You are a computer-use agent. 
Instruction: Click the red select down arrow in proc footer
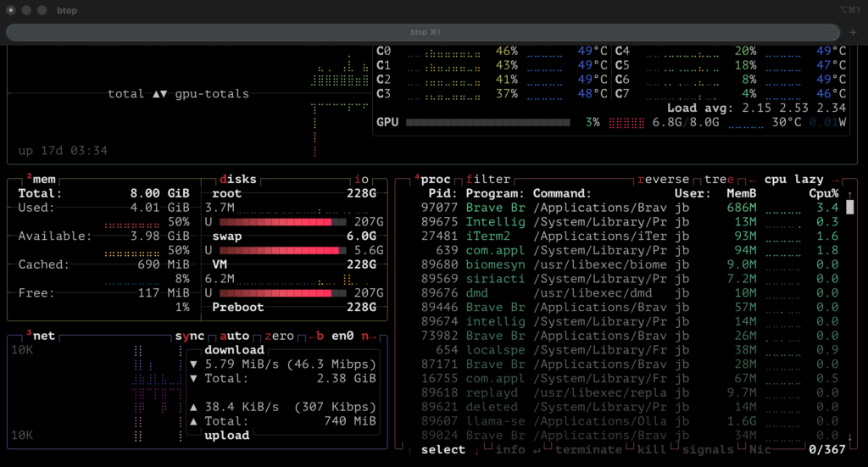[476, 451]
